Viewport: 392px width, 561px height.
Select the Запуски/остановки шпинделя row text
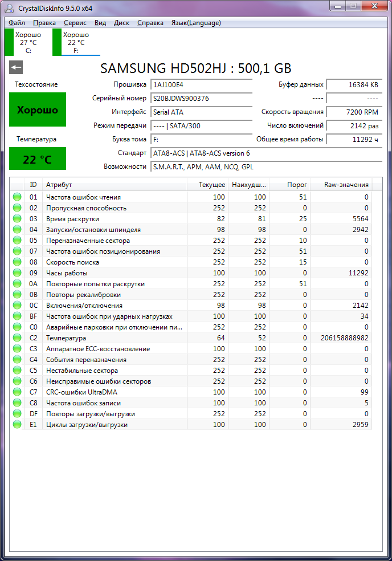(x=93, y=230)
